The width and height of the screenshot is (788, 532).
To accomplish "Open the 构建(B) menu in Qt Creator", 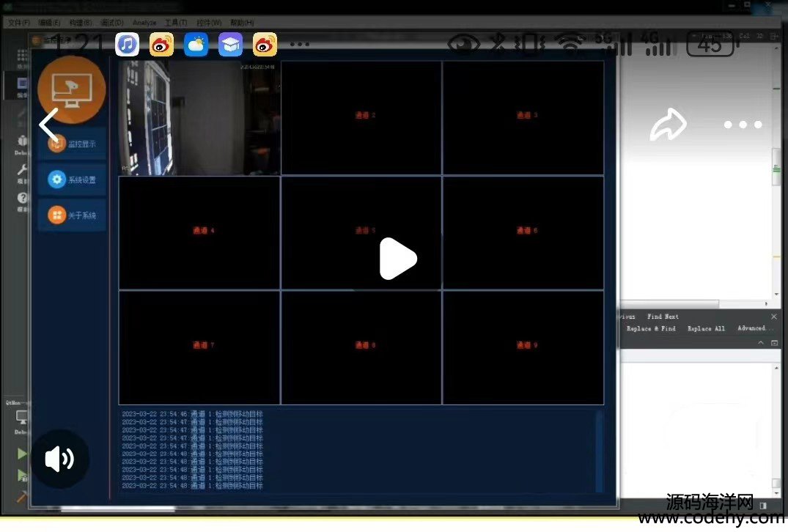I will point(81,23).
